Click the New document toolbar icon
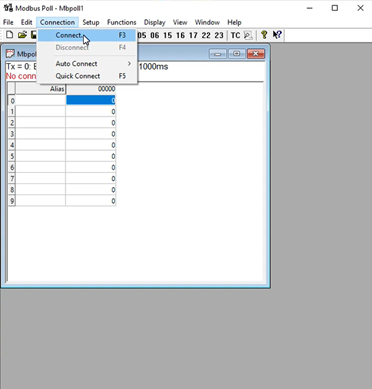Image resolution: width=372 pixels, height=389 pixels. coord(10,35)
